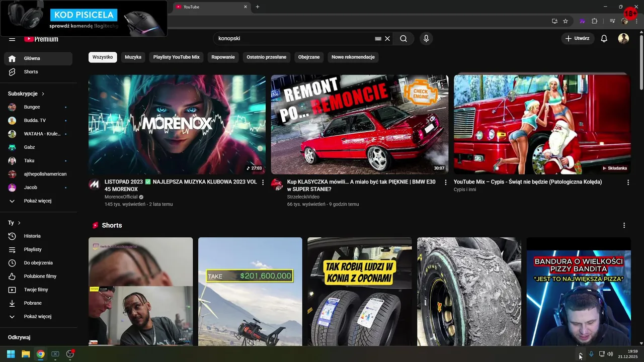Screen dimensions: 644x362
Task: Open the ajthepolishamerican subscription
Action: [38, 174]
